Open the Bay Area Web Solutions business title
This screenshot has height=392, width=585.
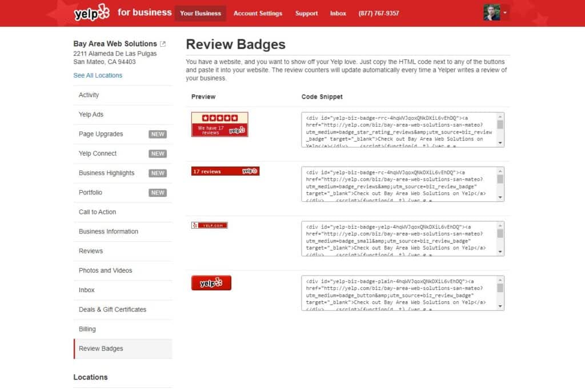click(x=115, y=43)
